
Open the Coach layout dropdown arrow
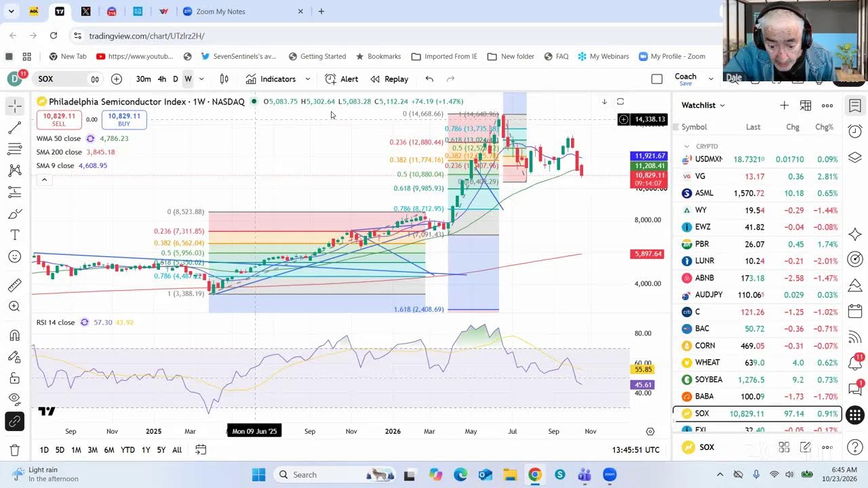(711, 79)
